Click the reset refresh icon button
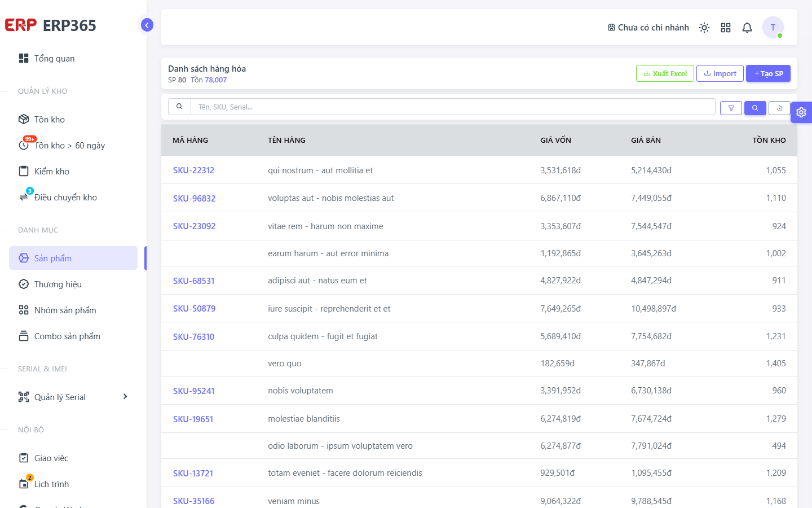 pyautogui.click(x=780, y=108)
